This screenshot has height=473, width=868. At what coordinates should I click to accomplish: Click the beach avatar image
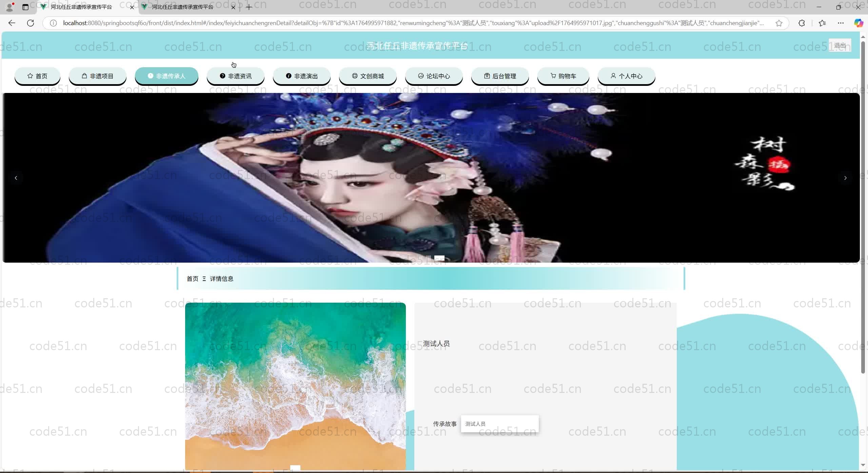click(295, 386)
